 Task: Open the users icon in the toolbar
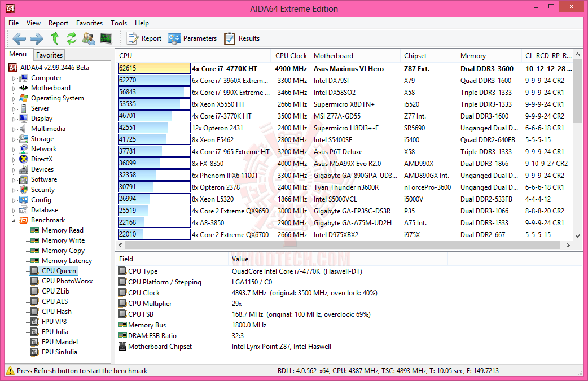pyautogui.click(x=89, y=38)
